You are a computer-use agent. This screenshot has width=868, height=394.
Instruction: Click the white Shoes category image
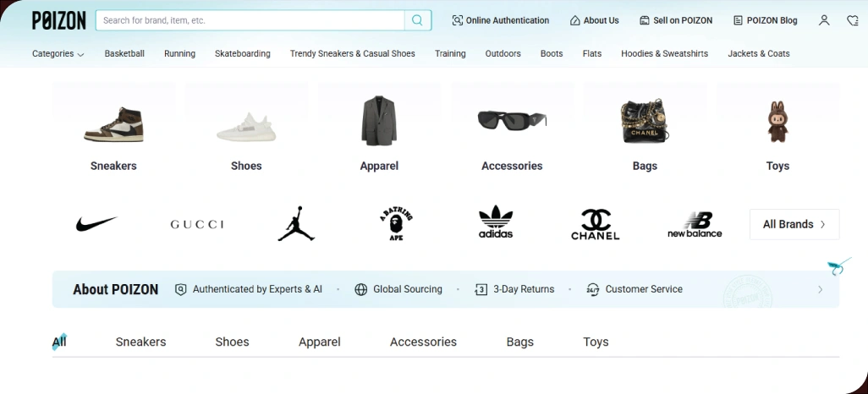coord(246,127)
